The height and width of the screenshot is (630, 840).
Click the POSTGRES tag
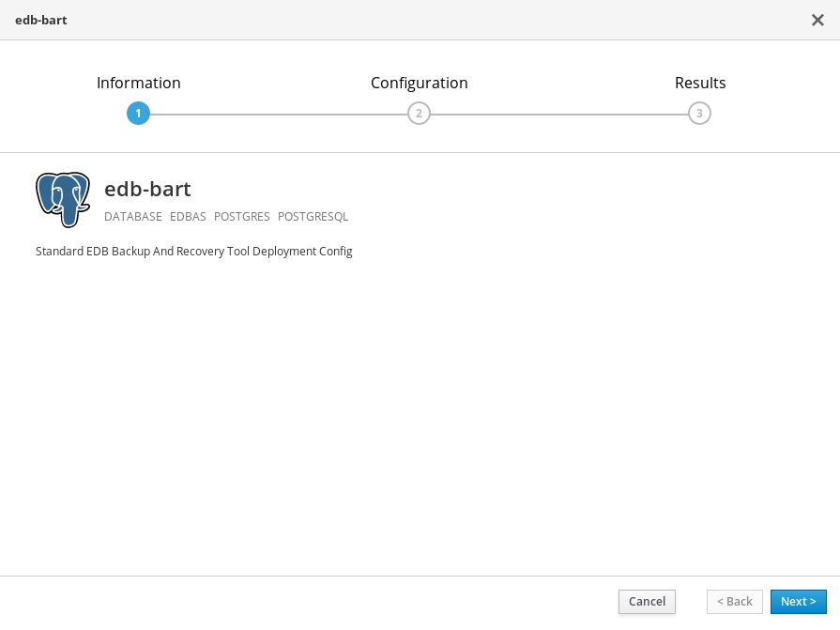(x=241, y=217)
